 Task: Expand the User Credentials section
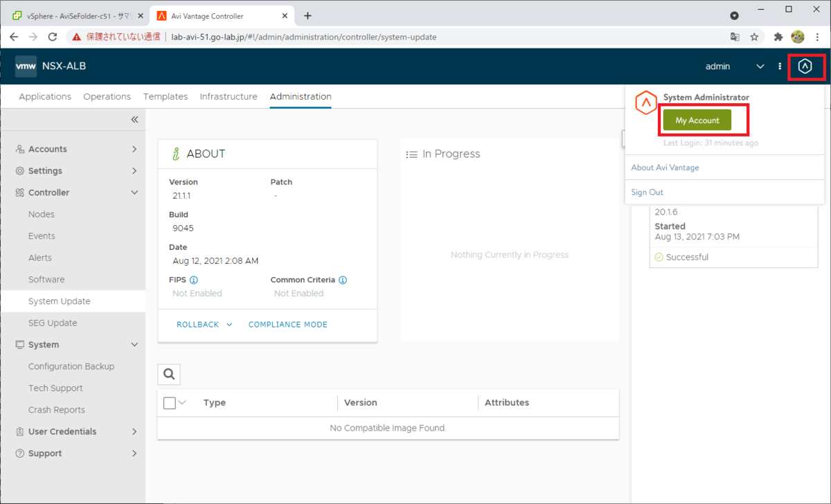(x=134, y=431)
